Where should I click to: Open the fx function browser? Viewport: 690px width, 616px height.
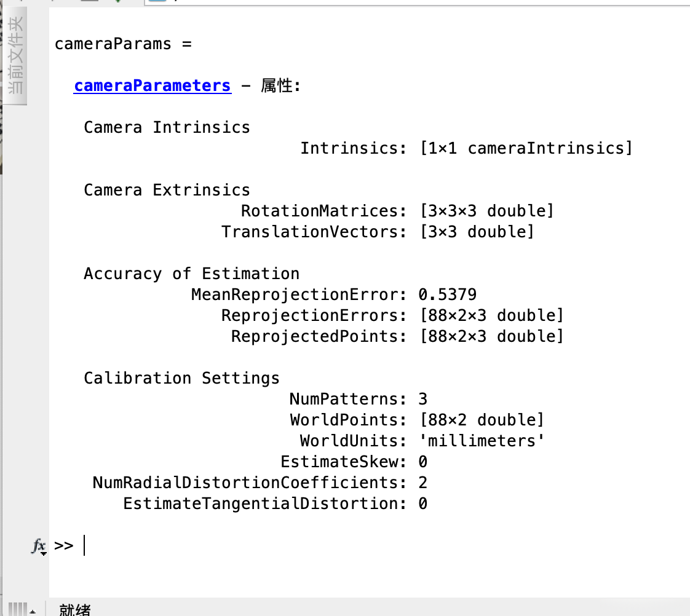(39, 546)
